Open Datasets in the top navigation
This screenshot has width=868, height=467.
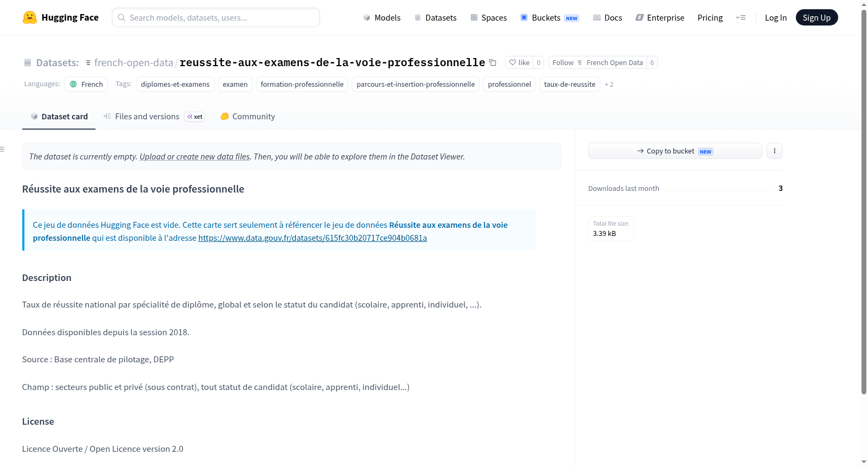tap(435, 17)
